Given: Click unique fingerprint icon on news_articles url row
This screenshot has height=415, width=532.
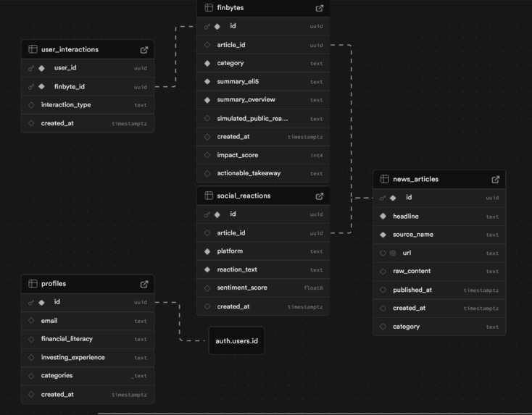Looking at the screenshot, I should (393, 253).
